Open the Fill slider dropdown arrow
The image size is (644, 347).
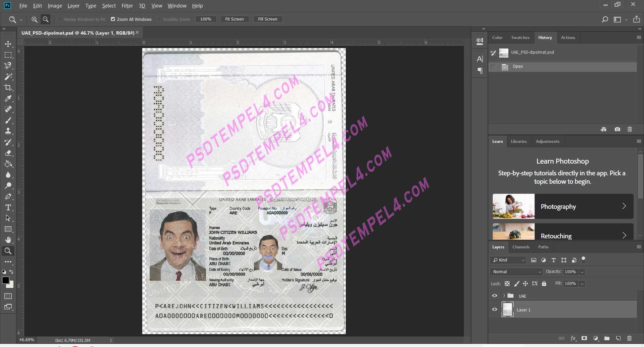pos(582,284)
